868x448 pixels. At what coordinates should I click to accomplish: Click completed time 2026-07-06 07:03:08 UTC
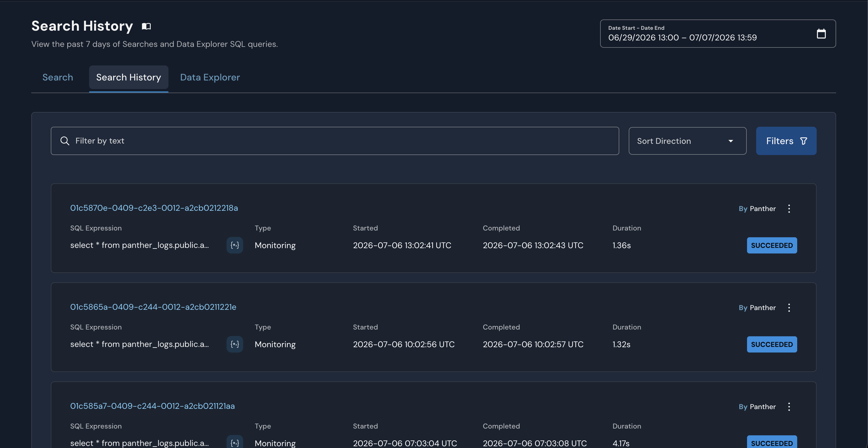534,443
